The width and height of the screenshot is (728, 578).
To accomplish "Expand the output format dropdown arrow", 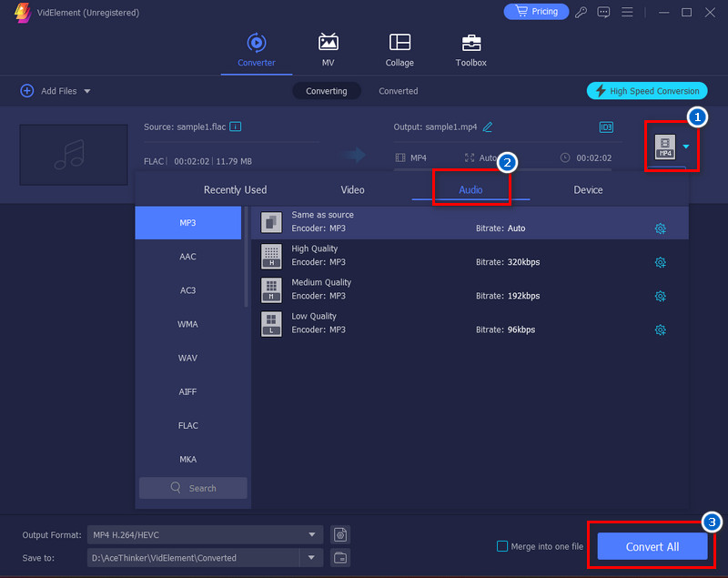I will coord(686,147).
